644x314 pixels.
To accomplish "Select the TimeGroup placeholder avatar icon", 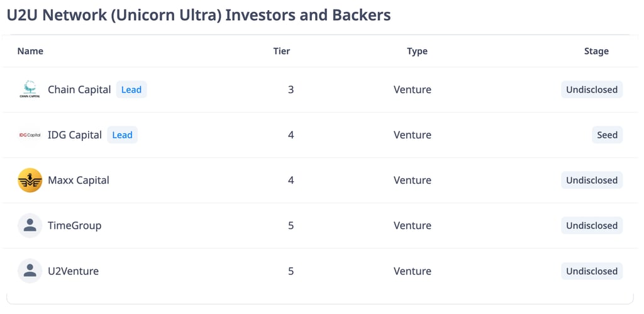I will click(30, 225).
